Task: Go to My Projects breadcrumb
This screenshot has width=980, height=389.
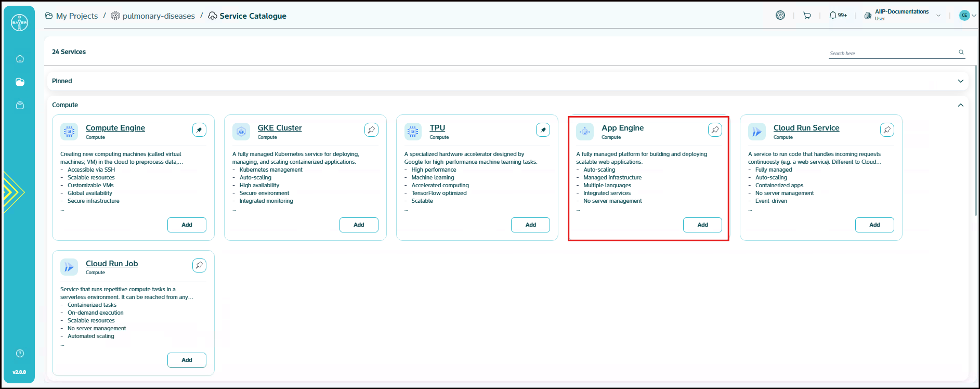Action: click(x=76, y=16)
